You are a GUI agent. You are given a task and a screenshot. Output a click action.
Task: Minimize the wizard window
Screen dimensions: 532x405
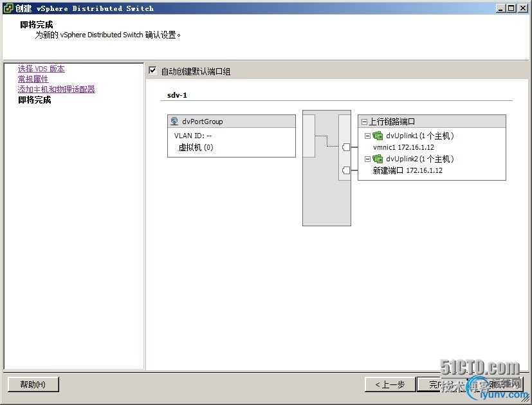pos(500,8)
